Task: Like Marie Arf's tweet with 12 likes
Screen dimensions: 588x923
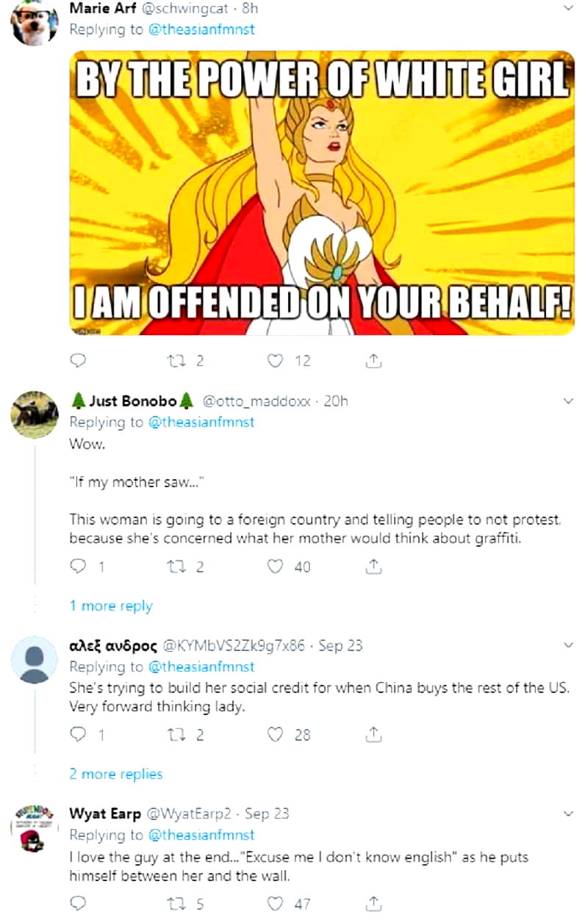Action: pyautogui.click(x=276, y=361)
